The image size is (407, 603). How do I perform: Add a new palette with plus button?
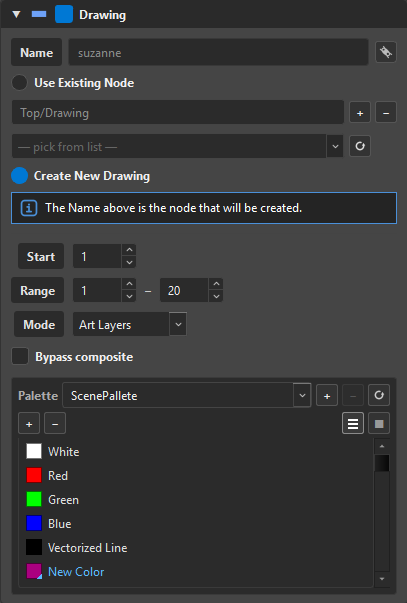click(327, 395)
